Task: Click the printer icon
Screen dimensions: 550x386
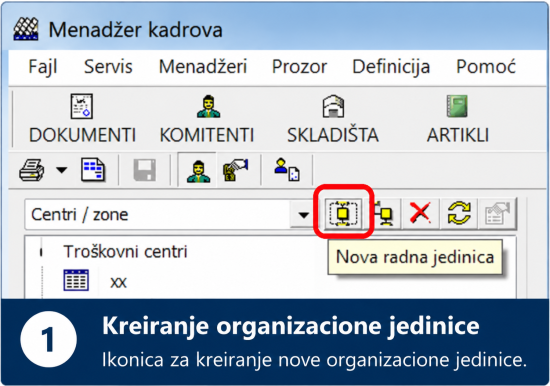Action: [x=32, y=170]
